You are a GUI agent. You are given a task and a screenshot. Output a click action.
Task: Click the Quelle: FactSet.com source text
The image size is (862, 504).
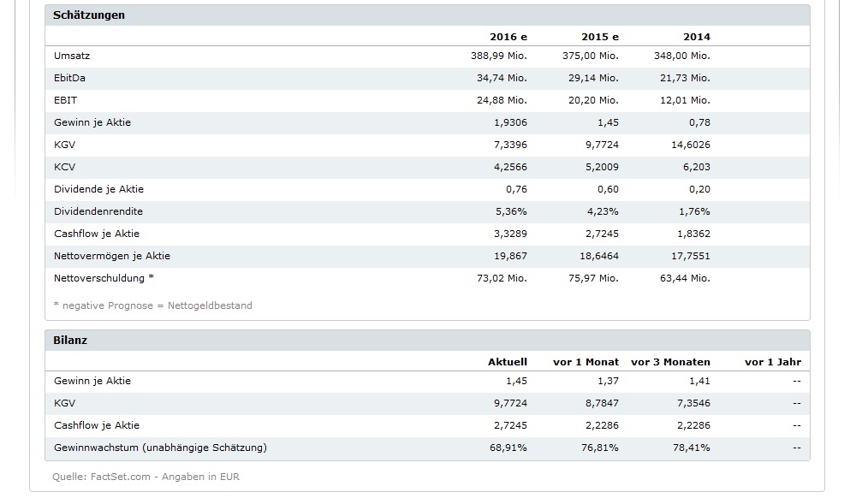tap(146, 477)
